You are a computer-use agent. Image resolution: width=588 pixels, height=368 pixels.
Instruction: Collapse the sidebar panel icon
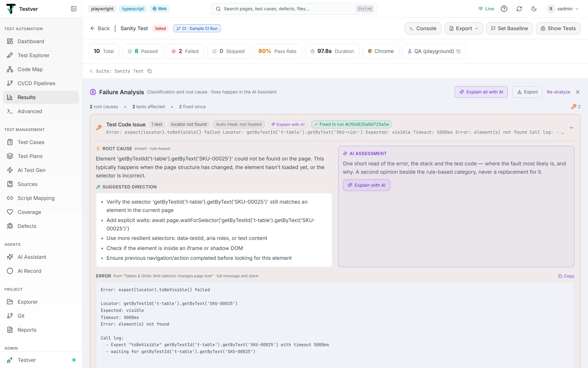pos(73,9)
